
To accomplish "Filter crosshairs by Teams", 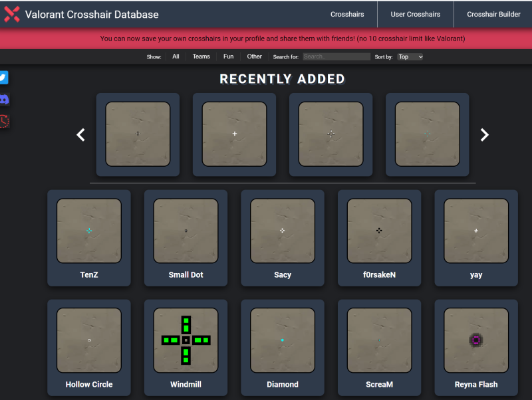I will [201, 56].
